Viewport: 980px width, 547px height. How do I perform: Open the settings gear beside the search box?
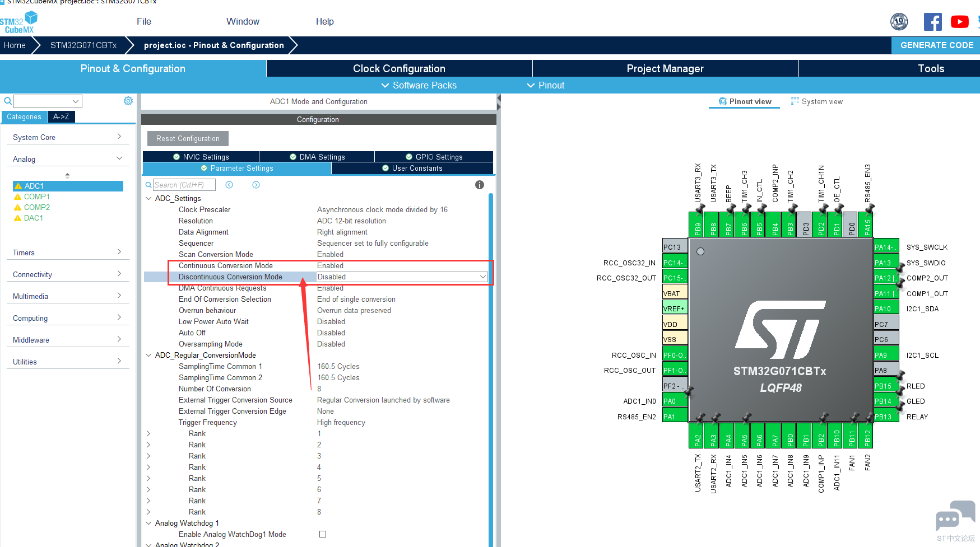128,101
